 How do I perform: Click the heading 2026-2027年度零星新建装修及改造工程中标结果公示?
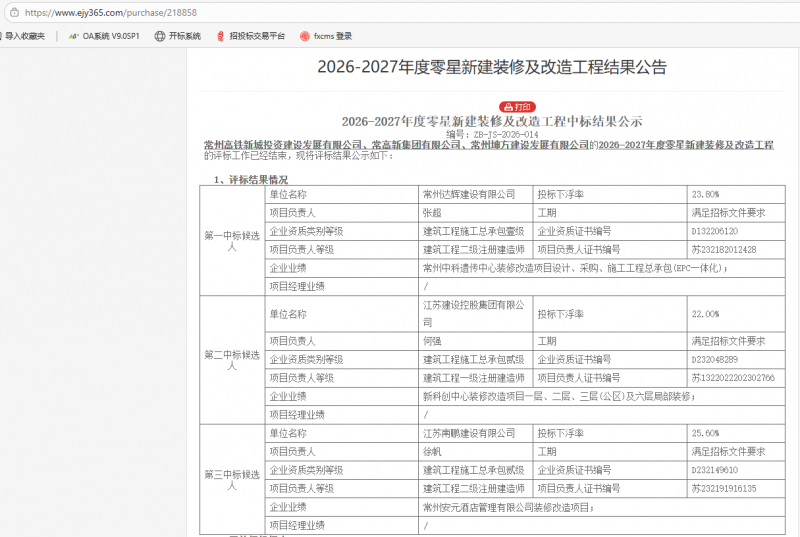(x=492, y=121)
